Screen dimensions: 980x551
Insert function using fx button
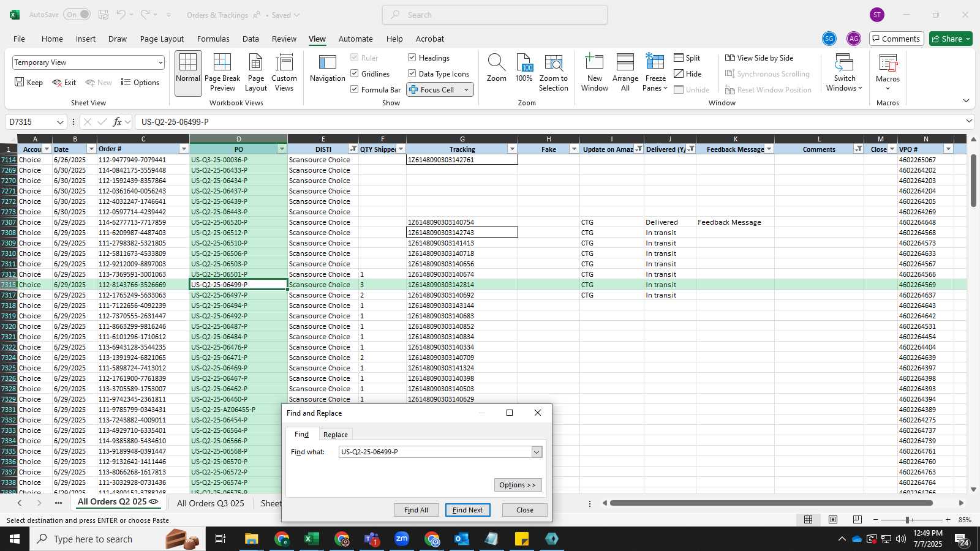(x=117, y=122)
